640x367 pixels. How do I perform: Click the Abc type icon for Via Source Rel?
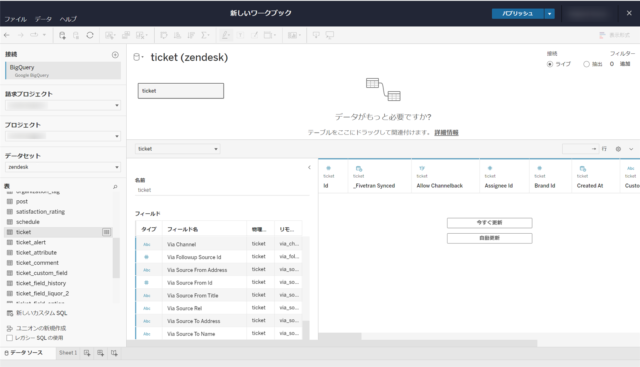tap(147, 309)
